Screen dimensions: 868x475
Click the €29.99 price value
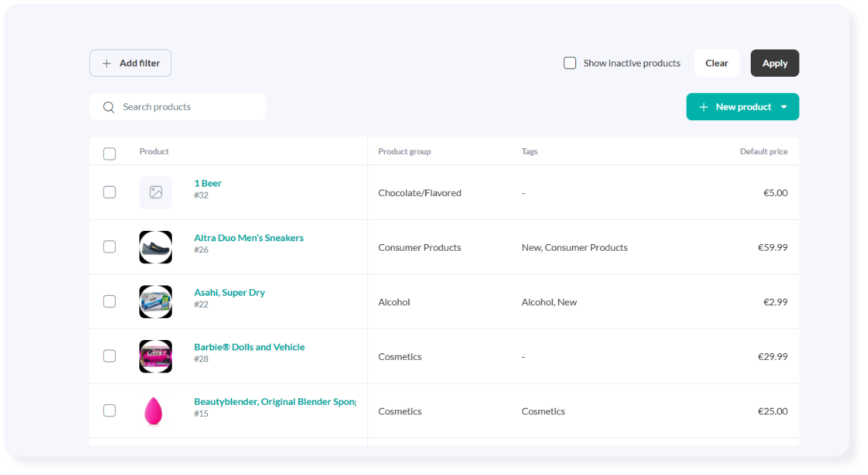pos(773,356)
